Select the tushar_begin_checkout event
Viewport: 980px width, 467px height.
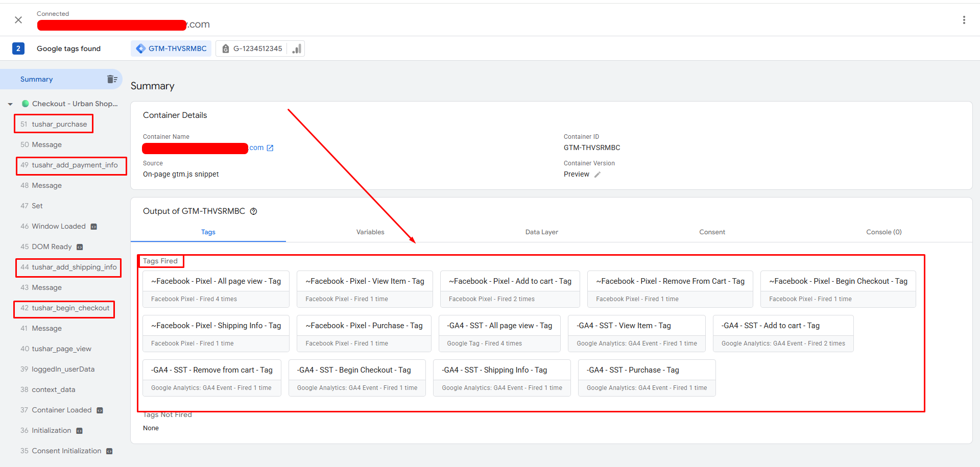70,308
